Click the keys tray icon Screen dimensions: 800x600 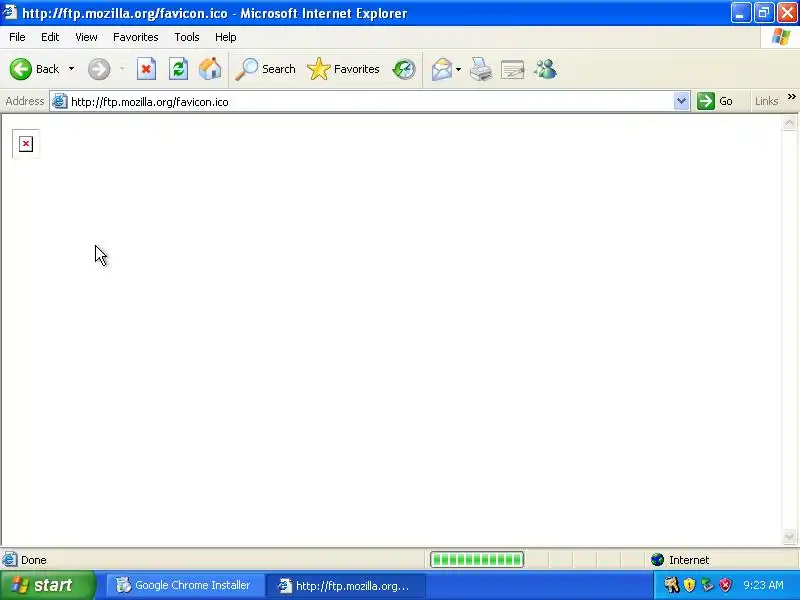point(671,585)
